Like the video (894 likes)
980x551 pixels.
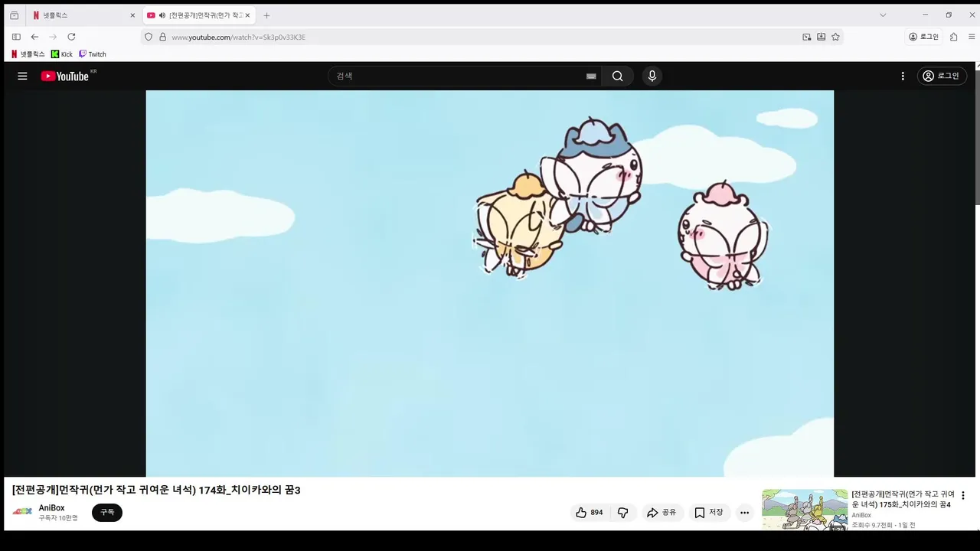(x=590, y=513)
